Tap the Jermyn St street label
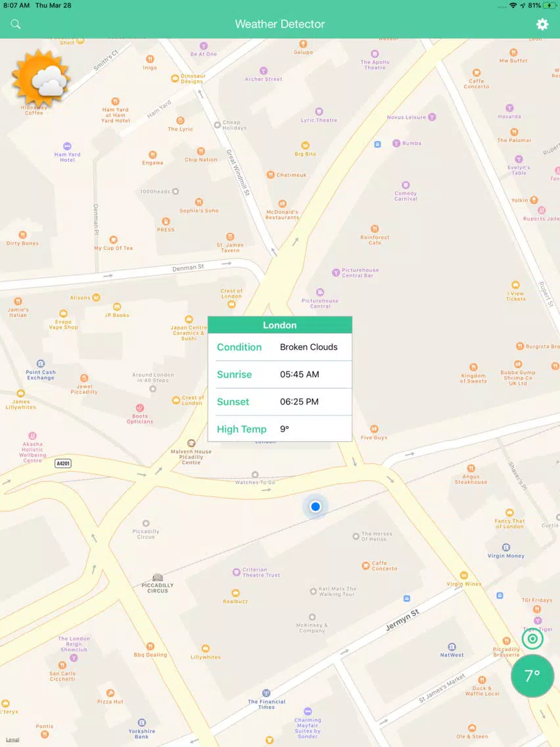This screenshot has width=560, height=747. pyautogui.click(x=402, y=619)
